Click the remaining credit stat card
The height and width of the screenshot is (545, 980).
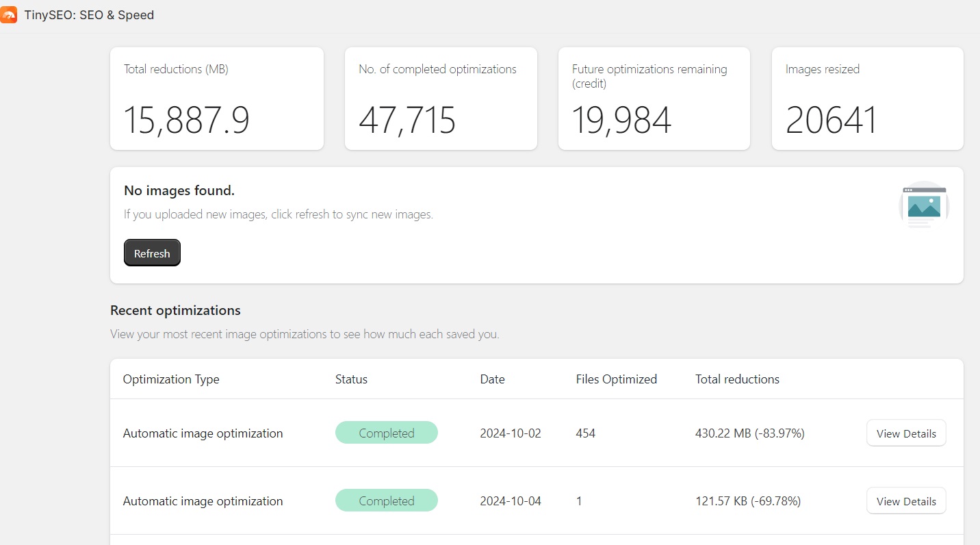[654, 98]
